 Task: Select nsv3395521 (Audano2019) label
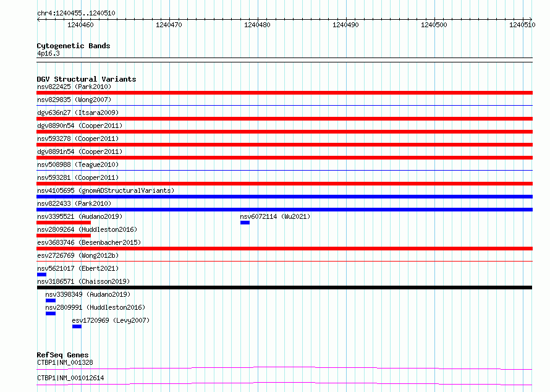click(x=80, y=216)
